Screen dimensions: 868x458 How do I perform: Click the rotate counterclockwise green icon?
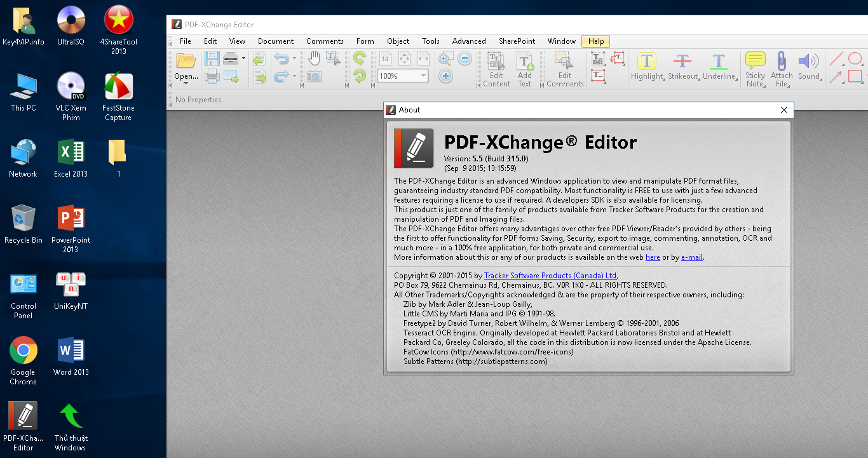360,59
